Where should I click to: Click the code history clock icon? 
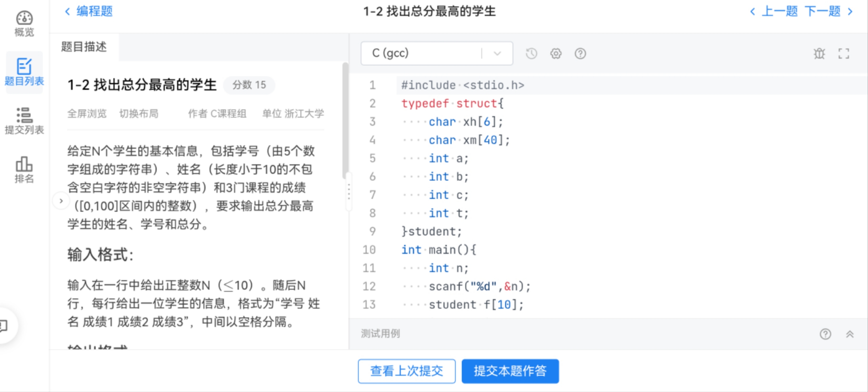point(531,54)
